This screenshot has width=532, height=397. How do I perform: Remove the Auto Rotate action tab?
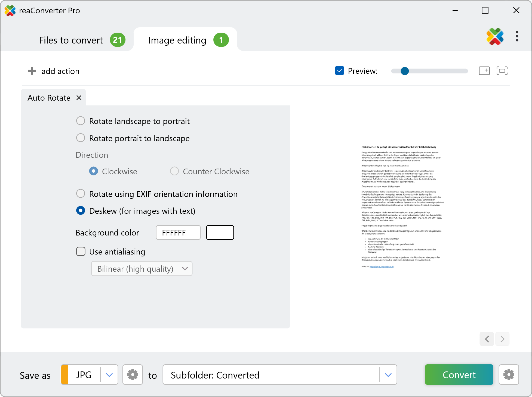coord(79,98)
